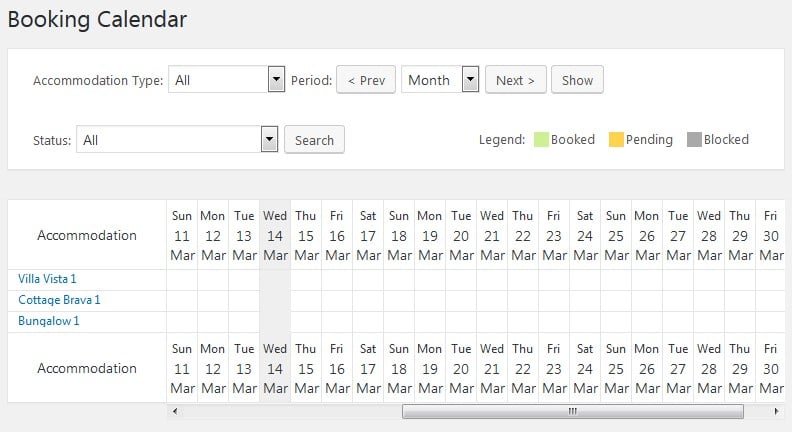Open the Accommodation Type dropdown
This screenshot has height=432, width=792.
click(227, 80)
